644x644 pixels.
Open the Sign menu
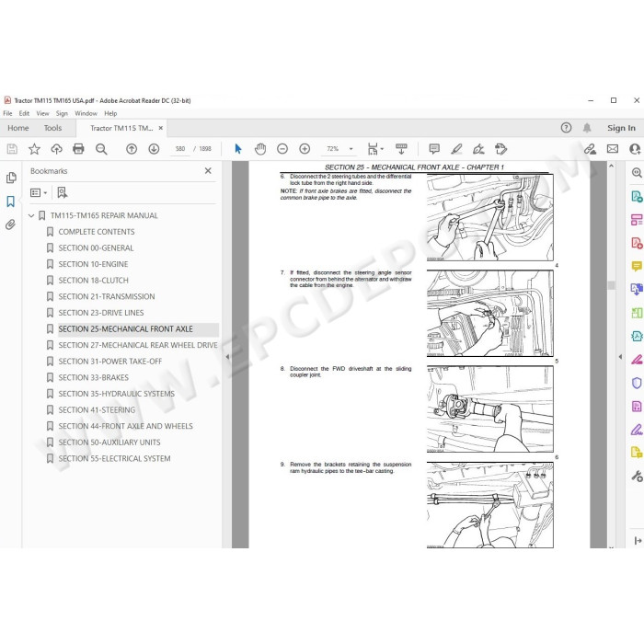tap(62, 113)
